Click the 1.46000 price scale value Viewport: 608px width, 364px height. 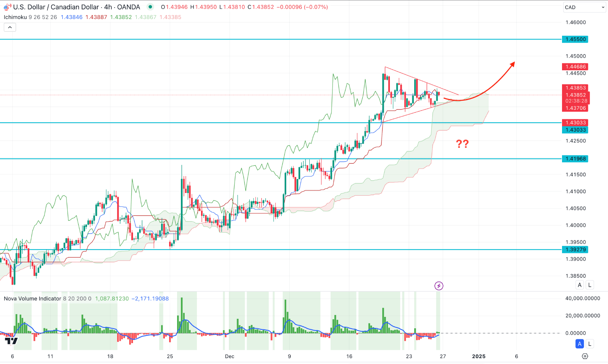click(x=576, y=22)
